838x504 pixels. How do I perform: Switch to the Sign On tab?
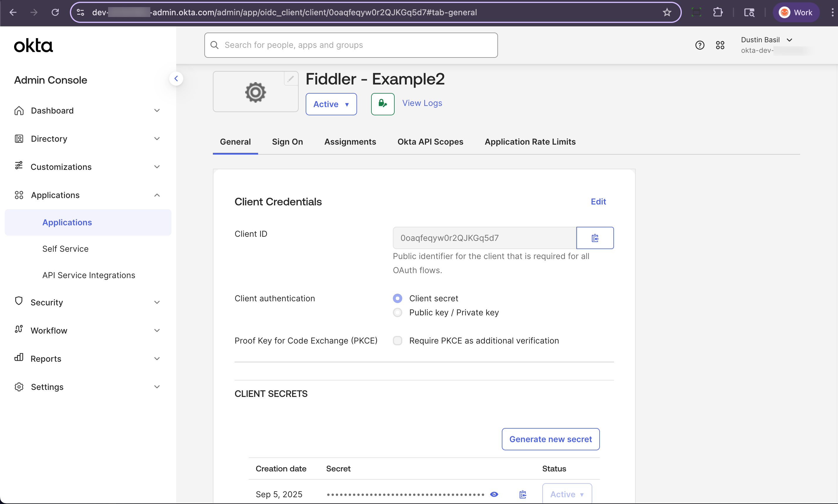pos(287,142)
